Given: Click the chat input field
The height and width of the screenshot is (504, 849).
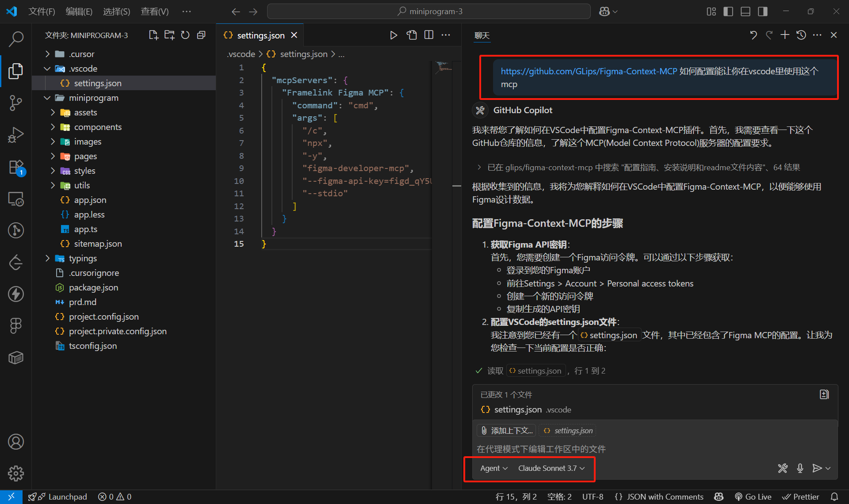Looking at the screenshot, I should 655,449.
